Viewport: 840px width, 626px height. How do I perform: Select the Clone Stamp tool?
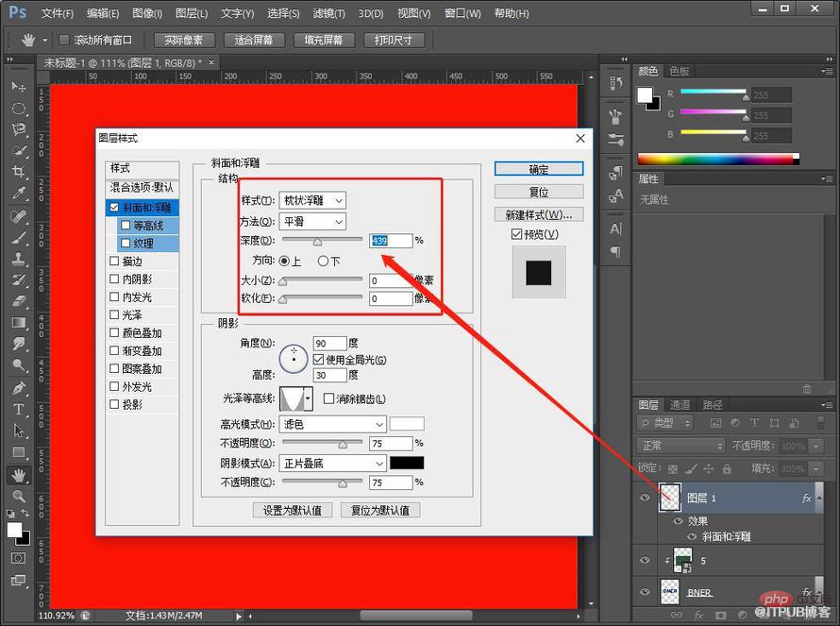click(19, 259)
